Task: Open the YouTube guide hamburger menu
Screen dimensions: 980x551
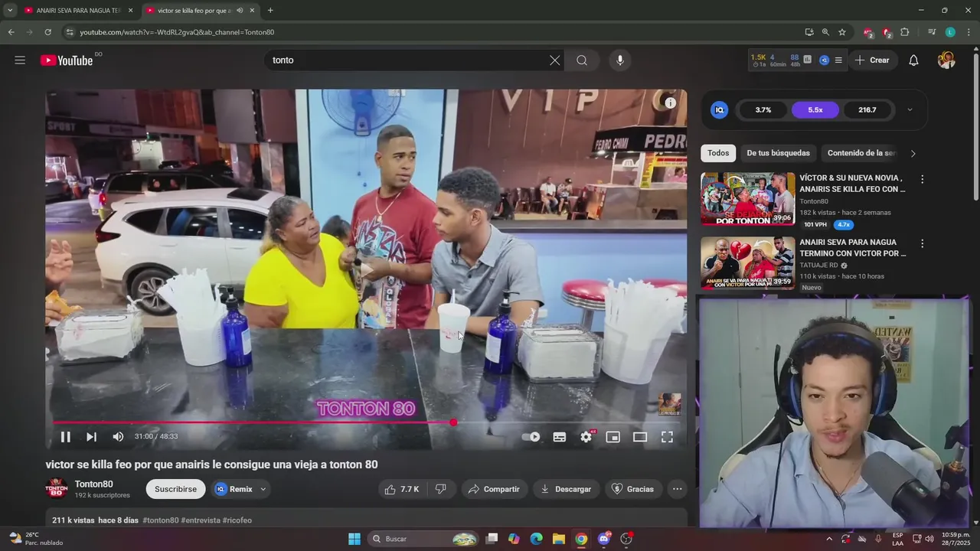Action: pos(20,60)
